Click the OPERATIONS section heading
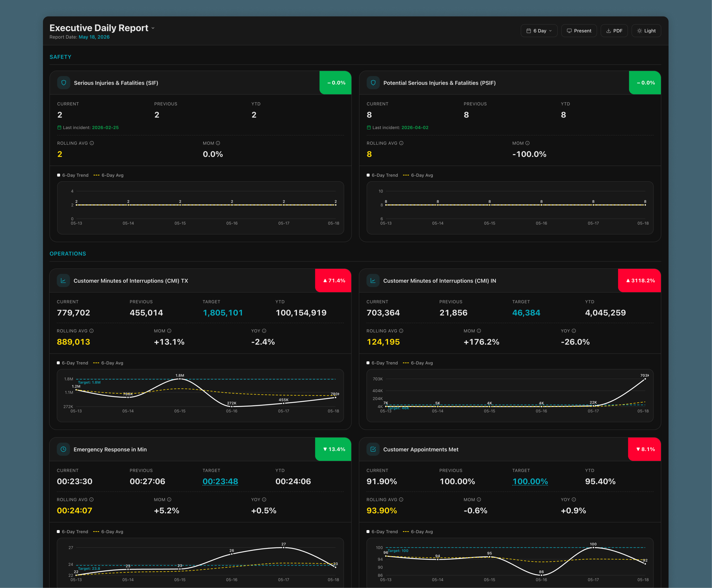This screenshot has height=588, width=712. 68,254
